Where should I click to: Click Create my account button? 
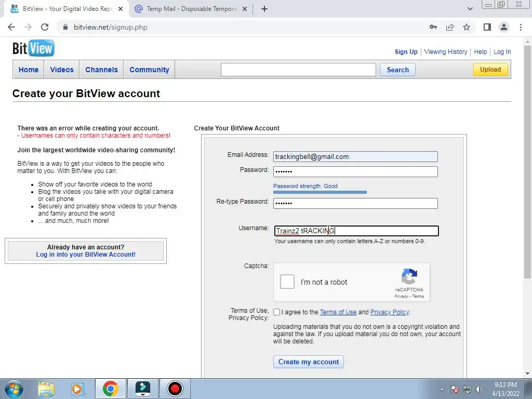[x=309, y=362]
